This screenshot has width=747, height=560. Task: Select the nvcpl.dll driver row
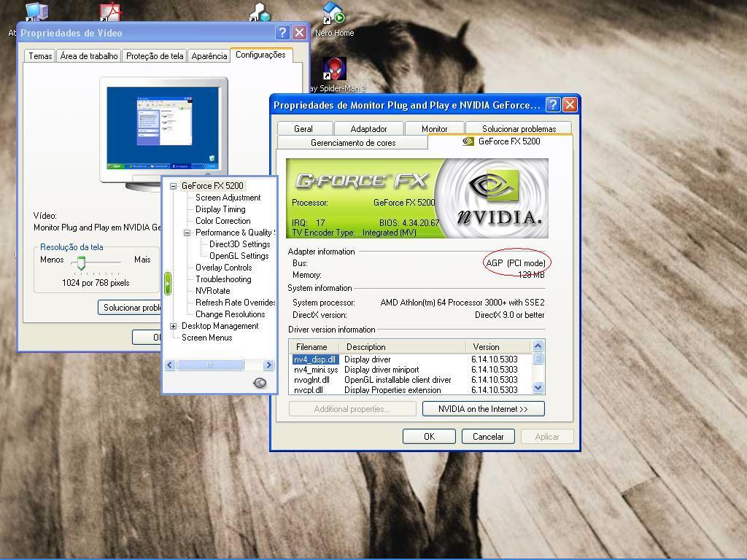pyautogui.click(x=410, y=389)
